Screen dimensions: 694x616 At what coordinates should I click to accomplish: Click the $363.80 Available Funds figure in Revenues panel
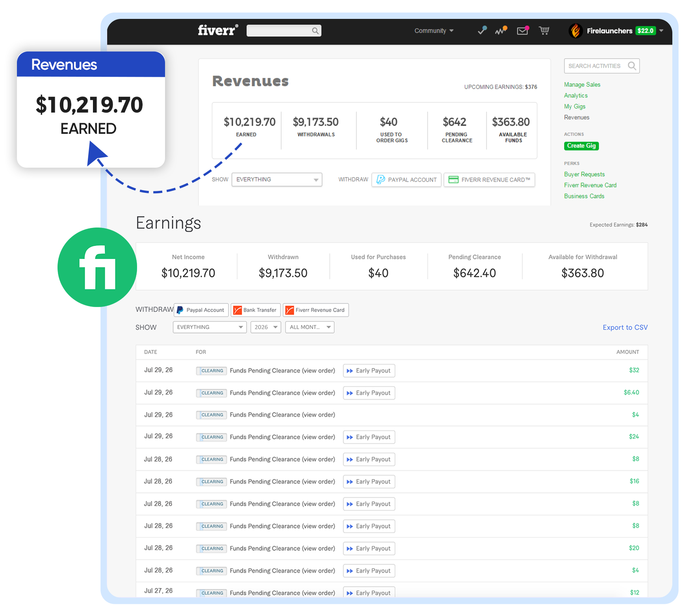click(511, 122)
